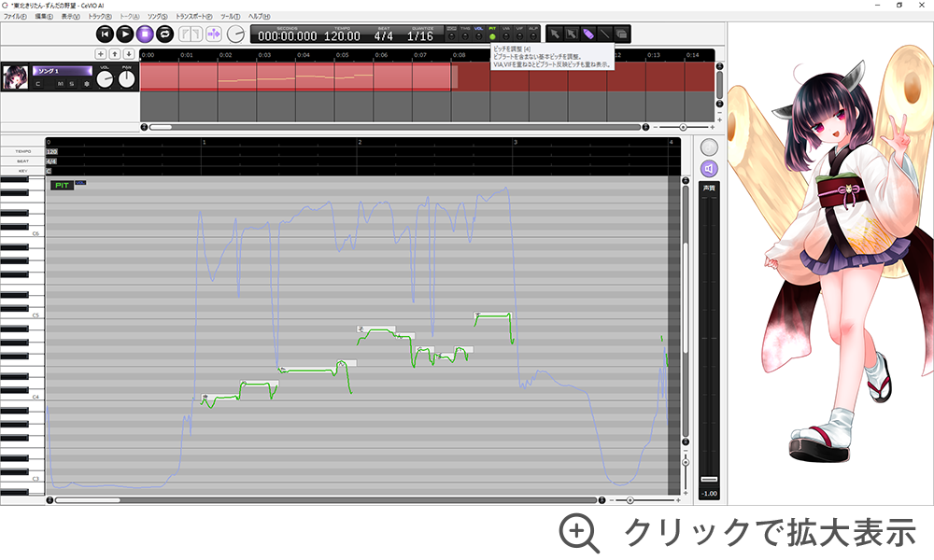Select the purple pen tool
The width and height of the screenshot is (934, 560).
pos(587,34)
